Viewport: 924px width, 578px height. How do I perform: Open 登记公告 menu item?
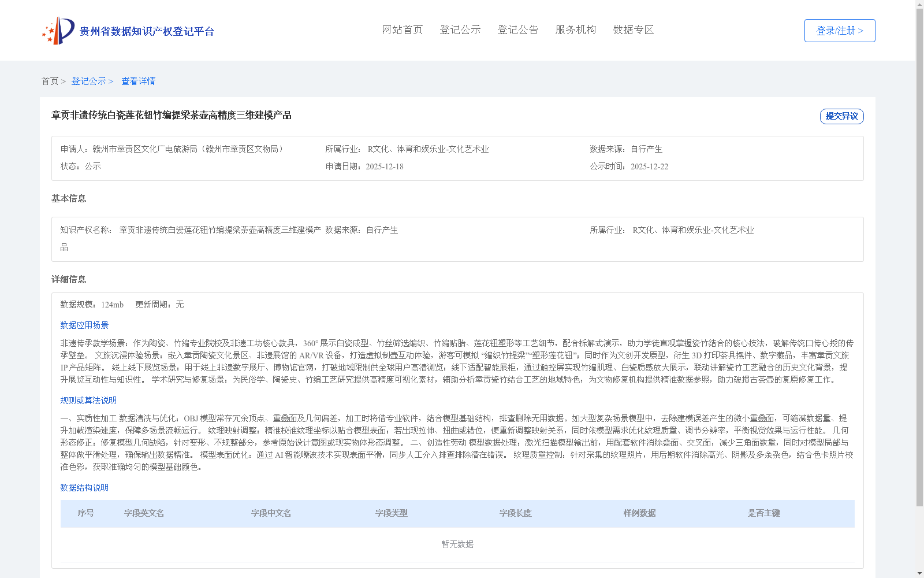pyautogui.click(x=518, y=29)
